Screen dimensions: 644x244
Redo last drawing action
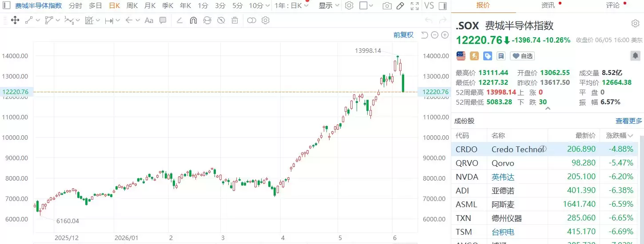tap(442, 20)
